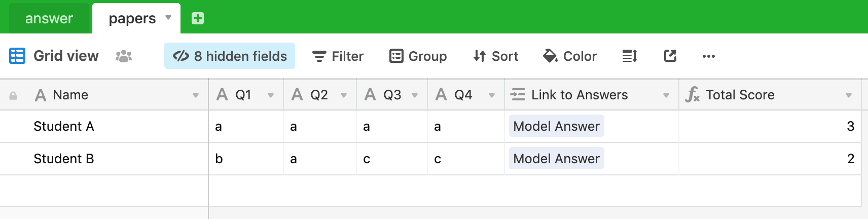Open the three-dots more options menu
Image resolution: width=868 pixels, height=219 pixels.
click(709, 56)
